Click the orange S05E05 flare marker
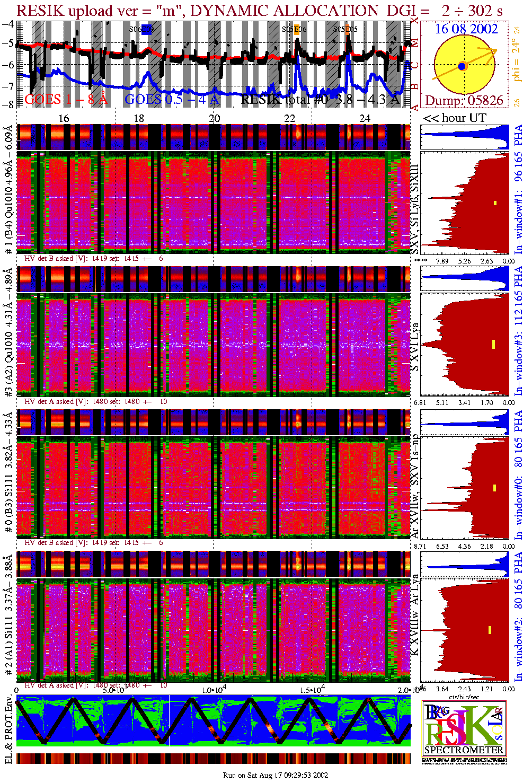The width and height of the screenshot is (532, 783). [x=348, y=30]
